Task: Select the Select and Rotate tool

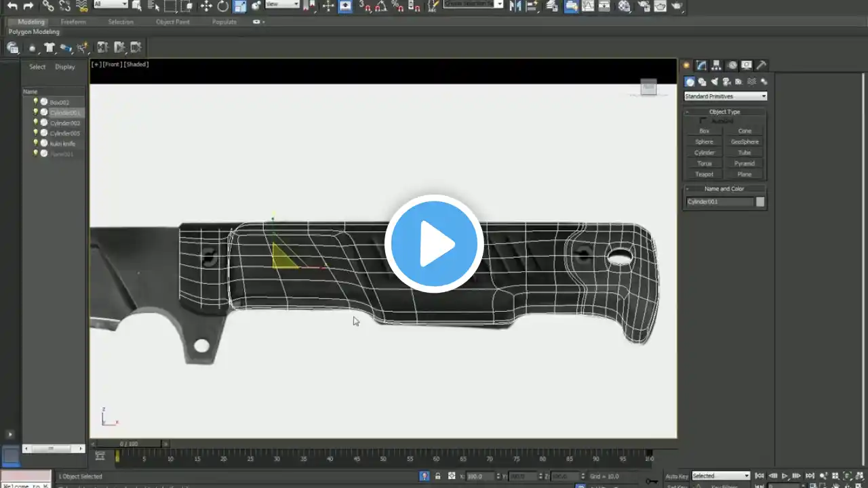Action: [222, 5]
